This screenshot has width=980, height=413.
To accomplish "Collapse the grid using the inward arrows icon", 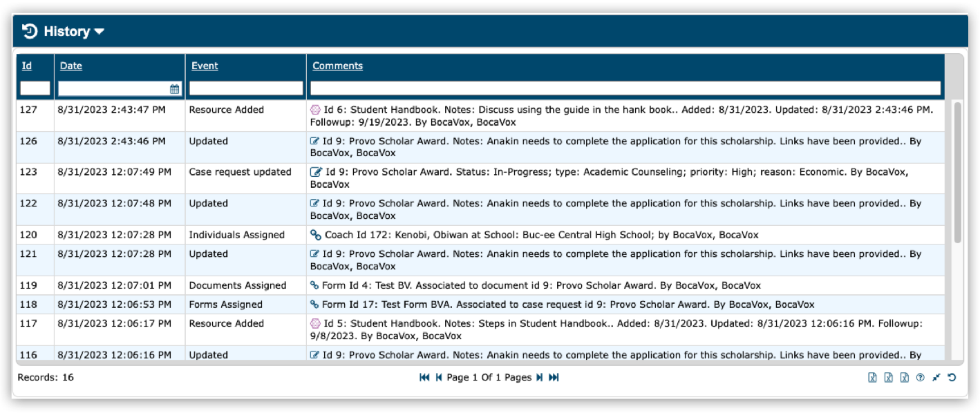I will (936, 377).
